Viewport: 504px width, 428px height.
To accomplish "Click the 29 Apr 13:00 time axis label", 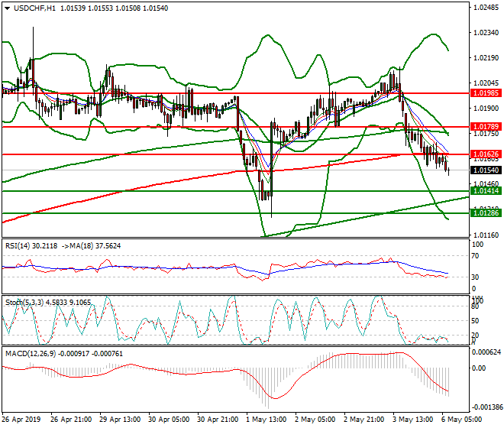I will 120,420.
